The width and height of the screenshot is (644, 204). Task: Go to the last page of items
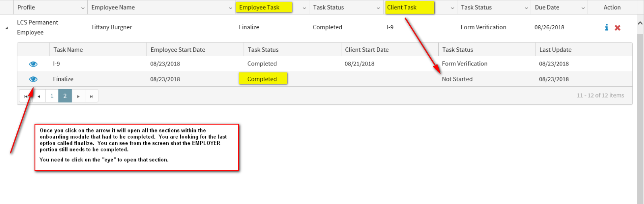tap(91, 96)
